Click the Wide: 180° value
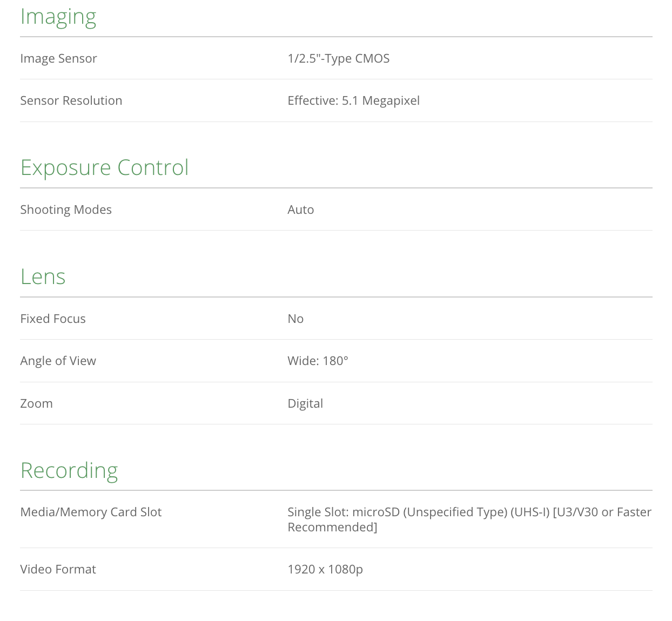This screenshot has height=621, width=672. click(x=318, y=361)
